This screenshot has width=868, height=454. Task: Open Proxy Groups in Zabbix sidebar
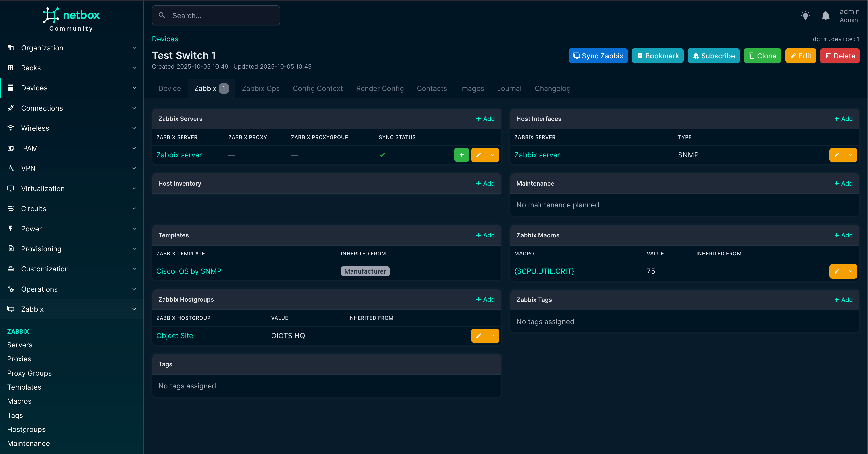[x=29, y=373]
